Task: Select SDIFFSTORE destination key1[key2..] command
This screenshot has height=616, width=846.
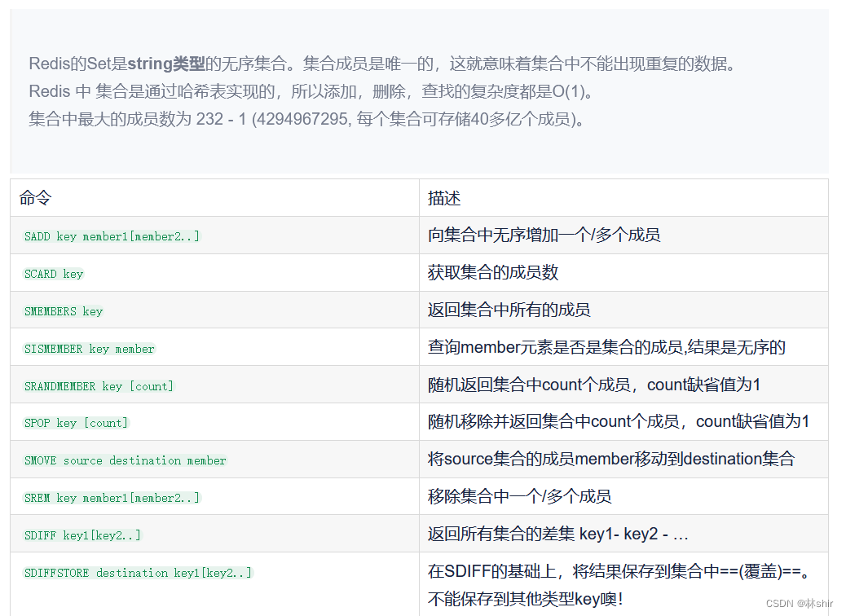Action: [x=138, y=573]
